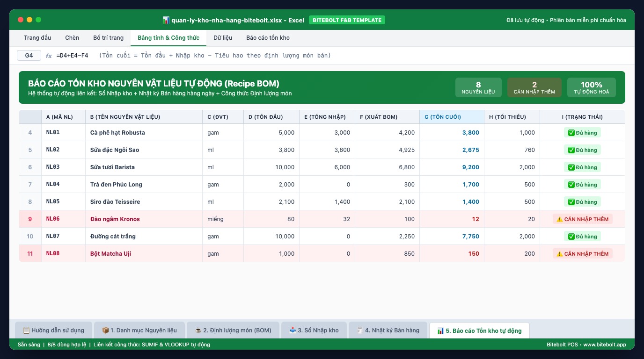Open the Trang đầu ribbon tab
The height and width of the screenshot is (359, 644).
tap(37, 38)
